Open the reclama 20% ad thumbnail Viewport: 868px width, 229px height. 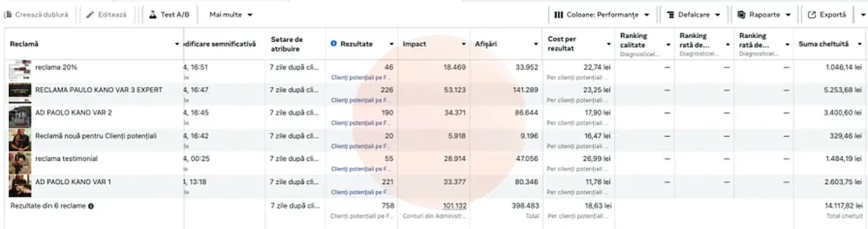point(20,71)
